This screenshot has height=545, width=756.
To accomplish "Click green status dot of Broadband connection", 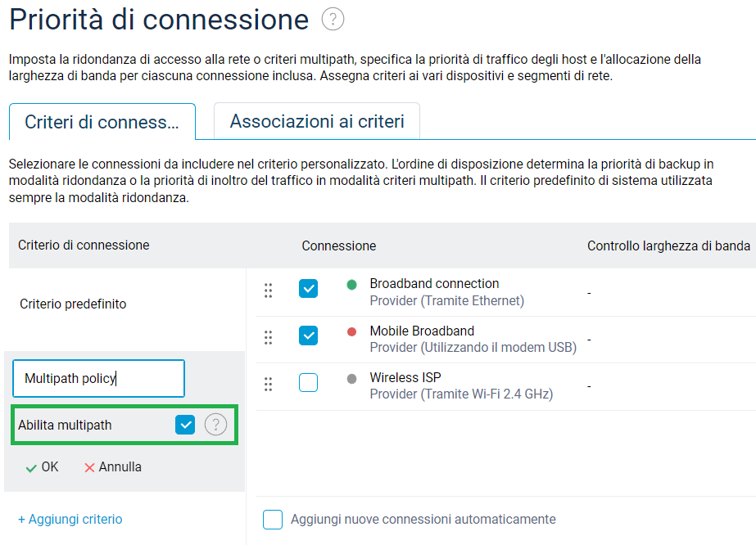I will click(352, 285).
